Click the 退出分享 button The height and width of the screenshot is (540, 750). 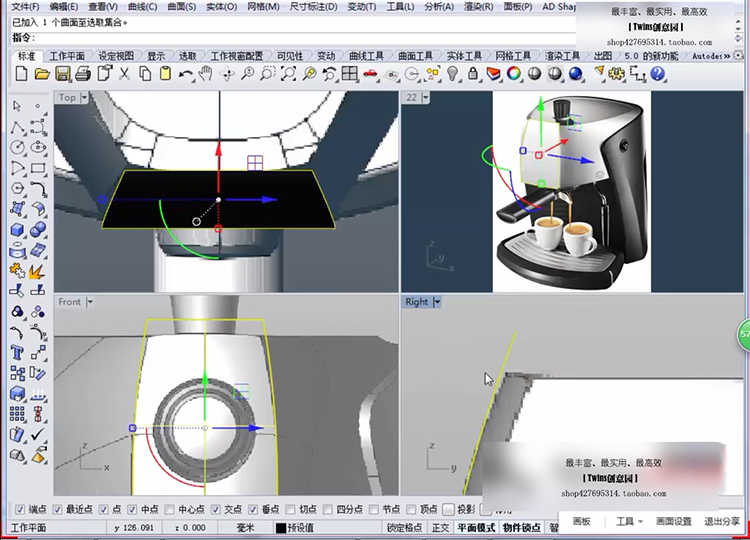tap(722, 521)
